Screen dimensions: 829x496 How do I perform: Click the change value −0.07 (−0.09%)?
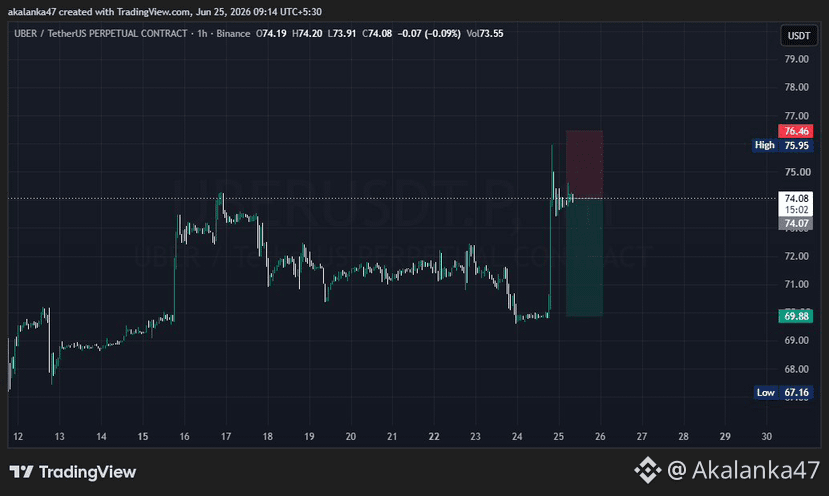coord(429,33)
